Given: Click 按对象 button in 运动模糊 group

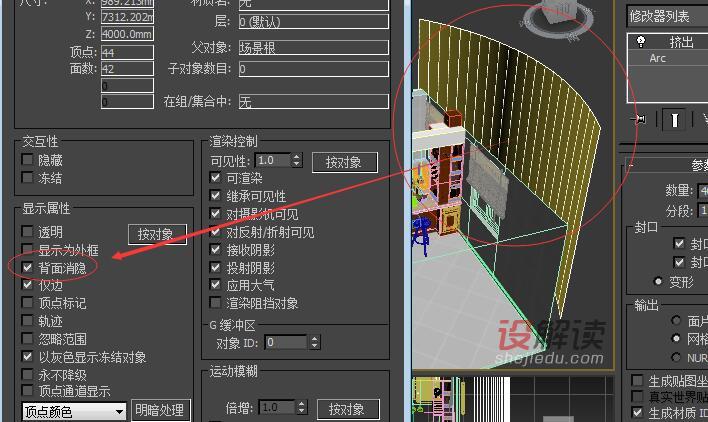Looking at the screenshot, I should (x=348, y=409).
